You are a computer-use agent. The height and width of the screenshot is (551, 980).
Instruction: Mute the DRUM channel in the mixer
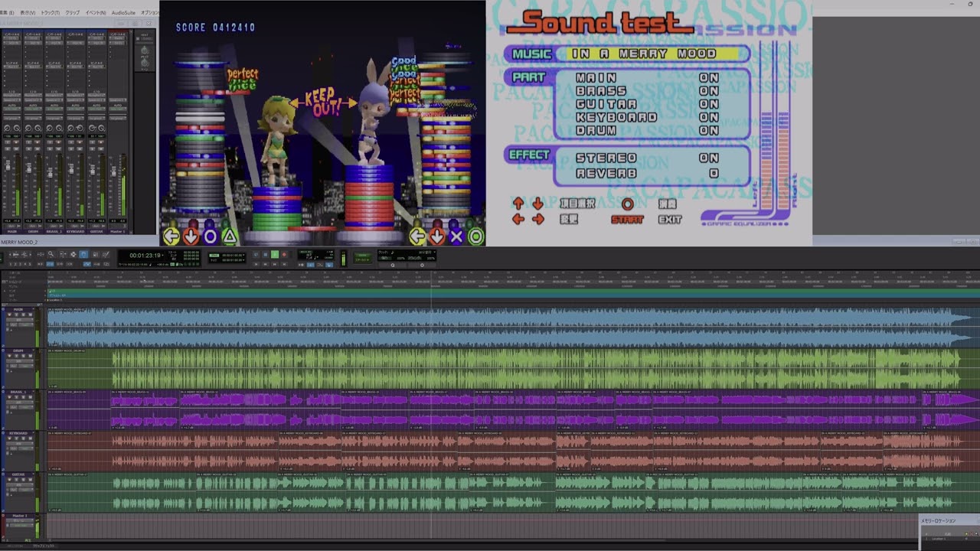click(x=38, y=148)
